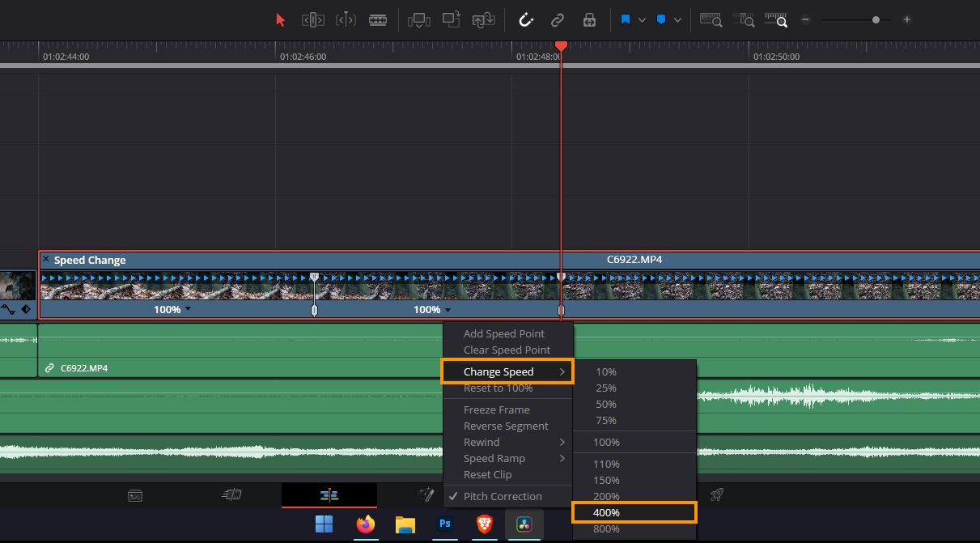Screen dimensions: 980x543
Task: Click the Overwrite Clip toolbar icon
Action: (x=452, y=19)
